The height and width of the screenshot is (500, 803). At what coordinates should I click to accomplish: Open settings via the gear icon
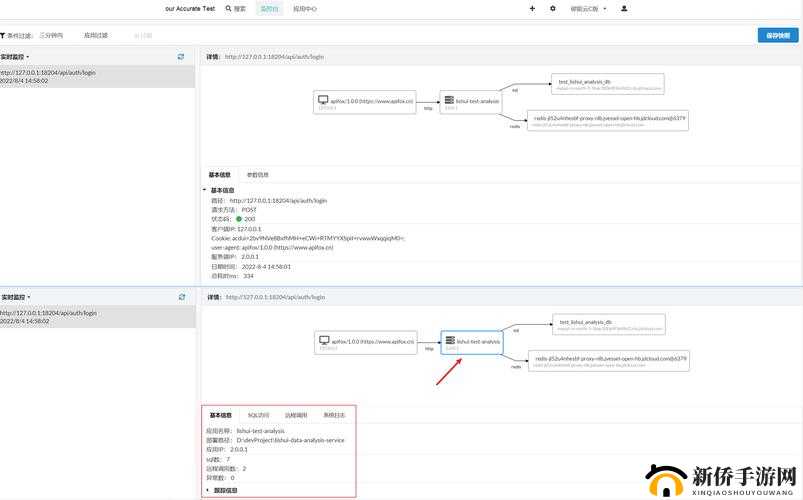click(553, 8)
